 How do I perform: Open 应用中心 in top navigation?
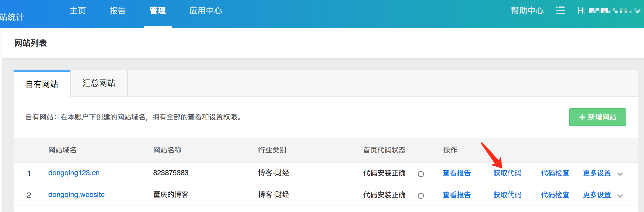tap(205, 11)
